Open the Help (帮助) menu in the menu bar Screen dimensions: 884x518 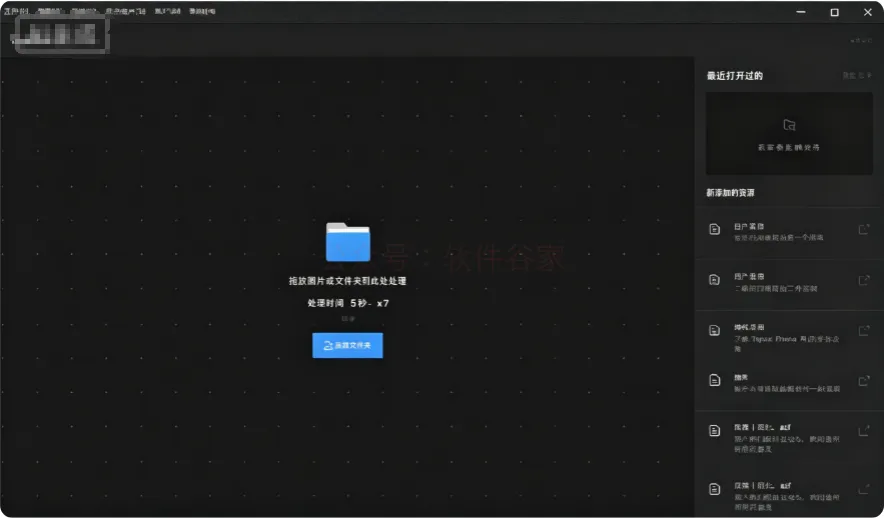pyautogui.click(x=202, y=11)
